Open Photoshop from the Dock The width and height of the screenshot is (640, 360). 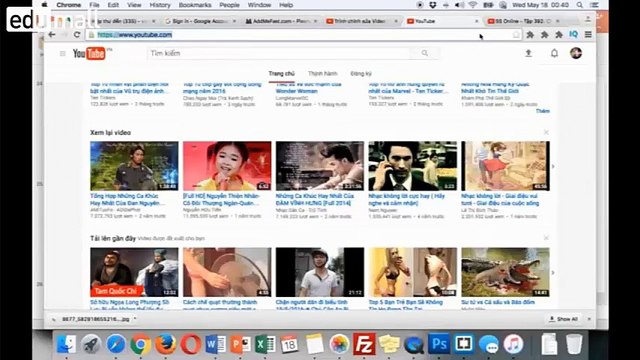point(439,344)
